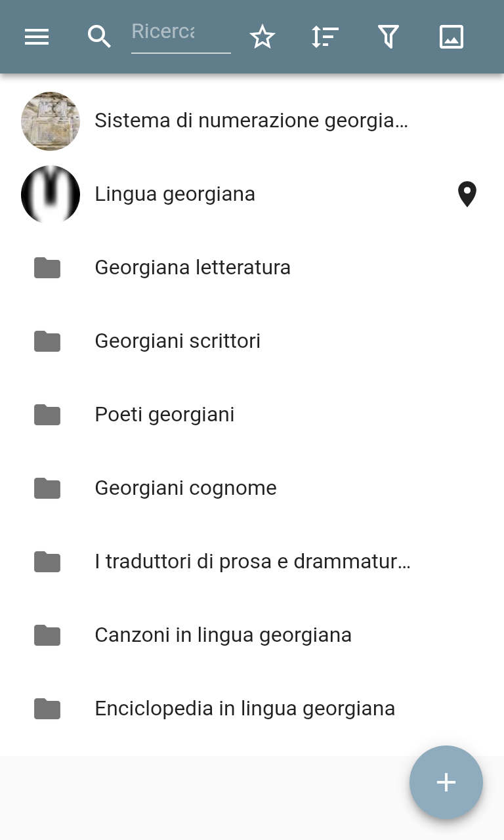Image resolution: width=504 pixels, height=840 pixels.
Task: Open the Georgiana letteratura folder icon
Action: (47, 268)
